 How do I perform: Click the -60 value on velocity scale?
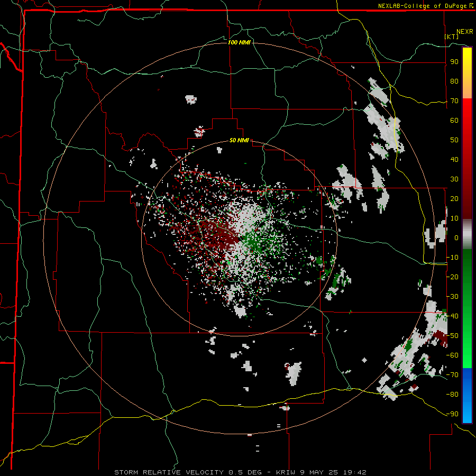coord(452,355)
